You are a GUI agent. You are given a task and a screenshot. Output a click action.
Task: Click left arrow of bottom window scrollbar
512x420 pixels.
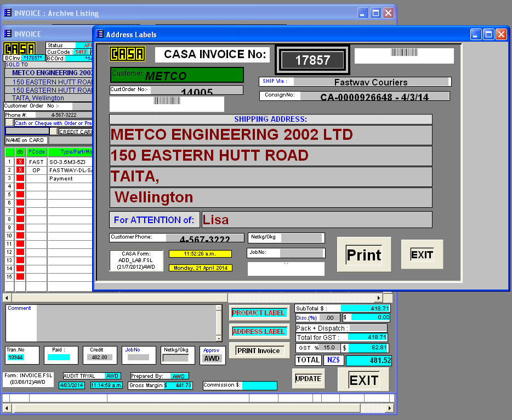(x=7, y=408)
